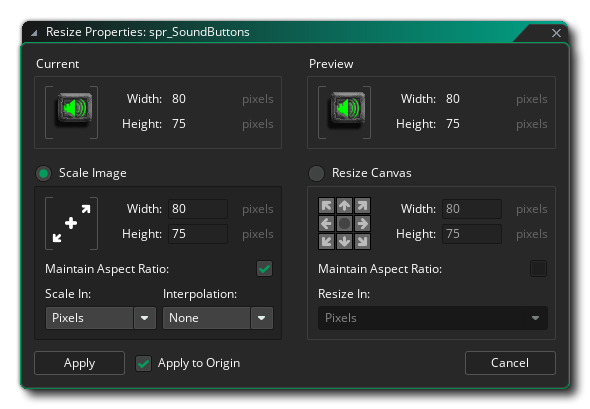Click the Resize Canvas Height field
This screenshot has height=409, width=590.
(x=472, y=234)
